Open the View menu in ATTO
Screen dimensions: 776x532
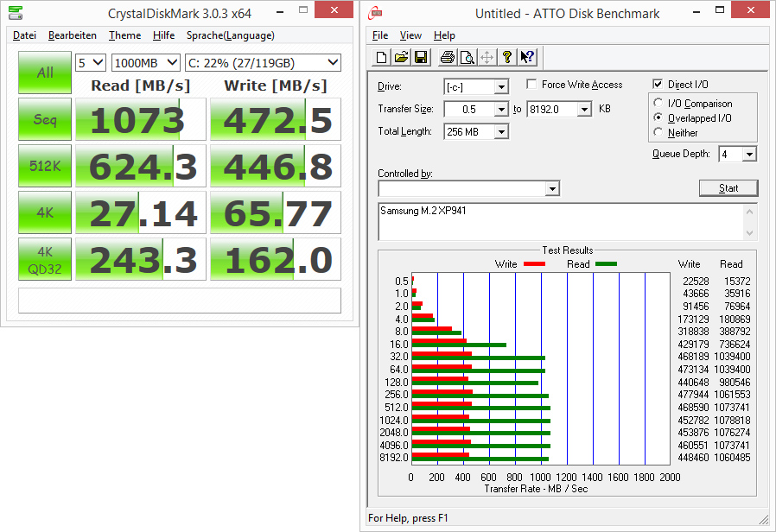tap(410, 35)
